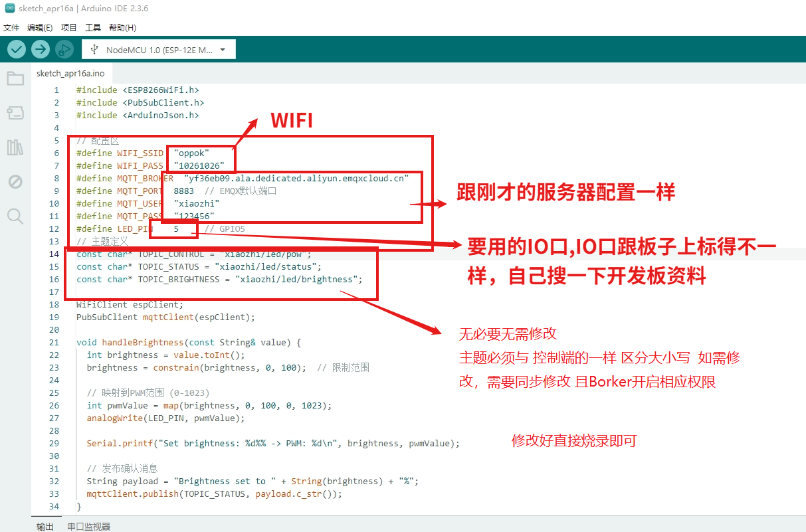Open the Debug sidebar panel
Viewport: 806px width, 532px height.
coord(16,181)
